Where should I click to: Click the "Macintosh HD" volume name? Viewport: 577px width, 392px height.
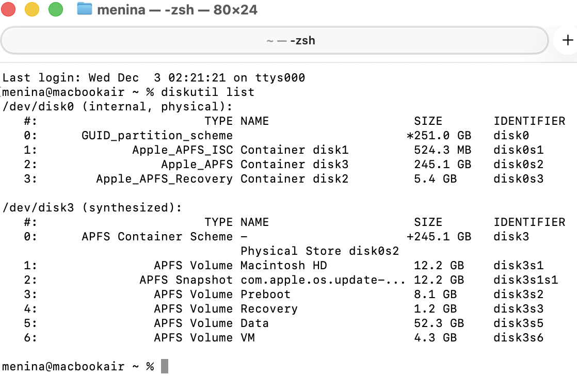point(283,266)
